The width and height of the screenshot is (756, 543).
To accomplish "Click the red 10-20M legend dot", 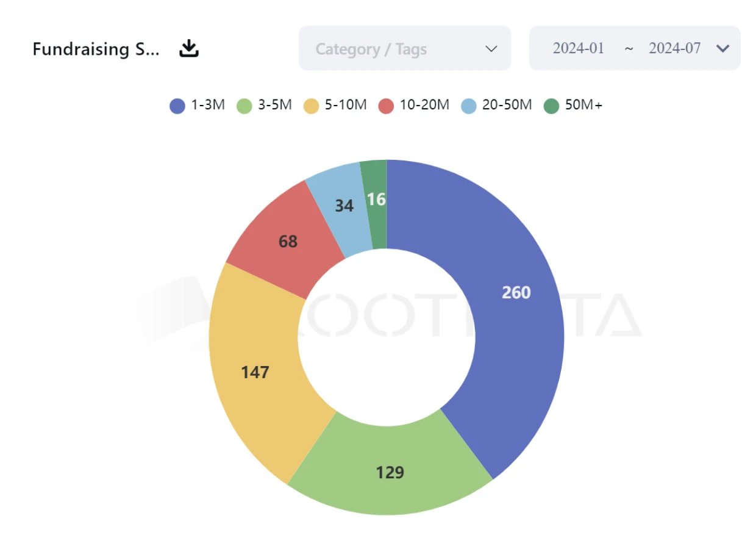I will pyautogui.click(x=386, y=106).
